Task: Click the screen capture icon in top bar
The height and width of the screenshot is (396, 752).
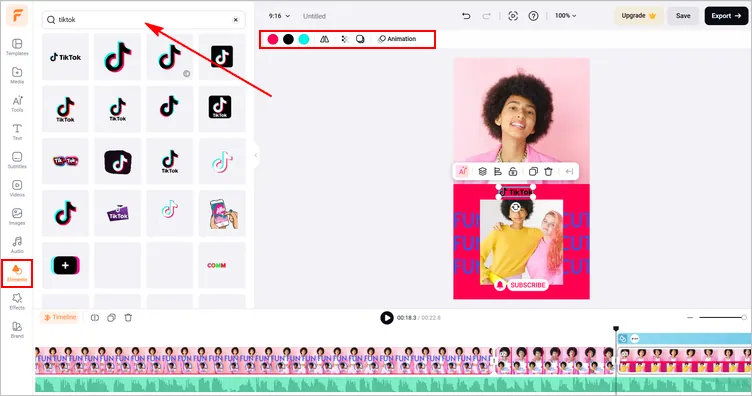Action: tap(513, 16)
